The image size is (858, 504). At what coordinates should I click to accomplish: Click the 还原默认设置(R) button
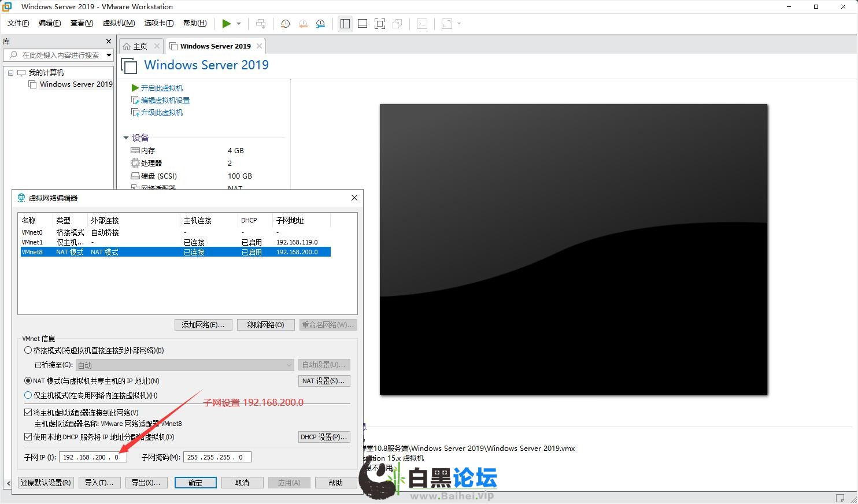pyautogui.click(x=46, y=483)
